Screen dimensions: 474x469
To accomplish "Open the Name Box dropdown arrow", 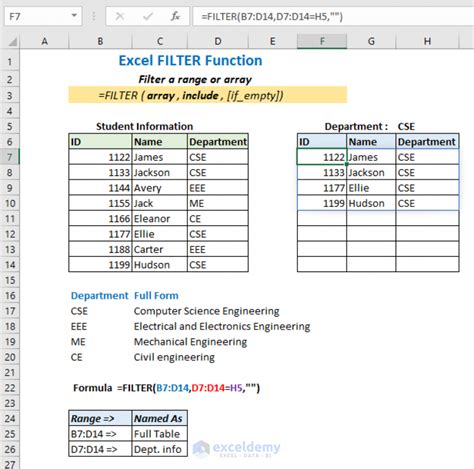I will 74,16.
